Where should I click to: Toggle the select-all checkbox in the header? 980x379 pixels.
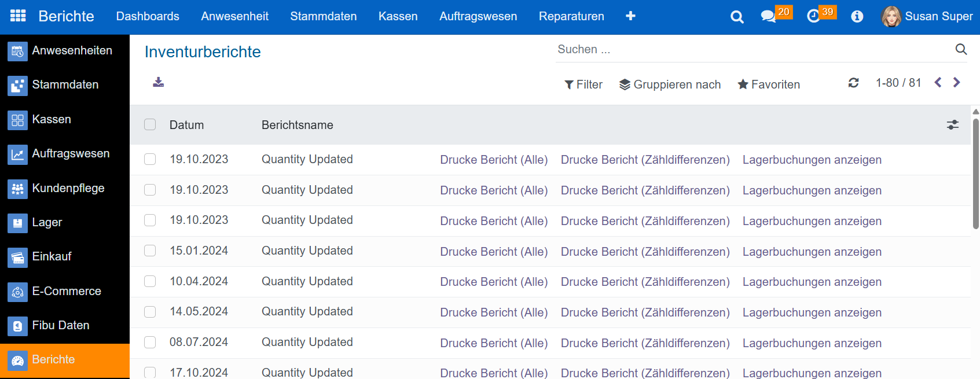point(150,124)
